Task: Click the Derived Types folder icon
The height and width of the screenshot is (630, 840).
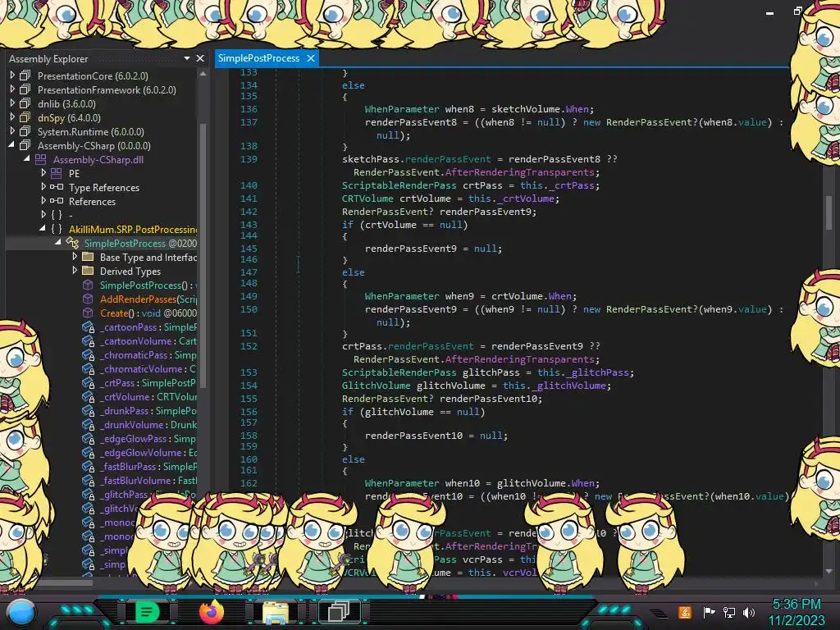Action: [88, 271]
